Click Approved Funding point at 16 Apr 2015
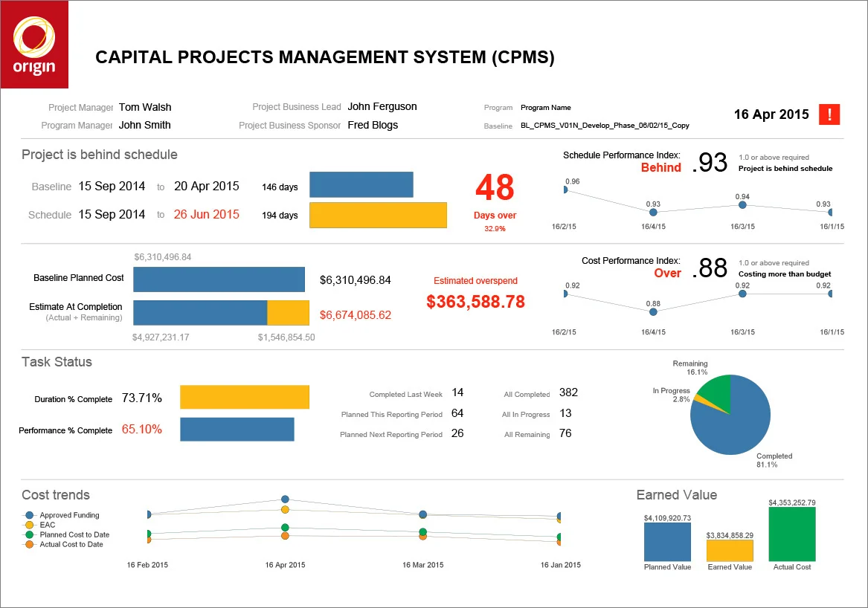This screenshot has height=608, width=868. tap(285, 499)
